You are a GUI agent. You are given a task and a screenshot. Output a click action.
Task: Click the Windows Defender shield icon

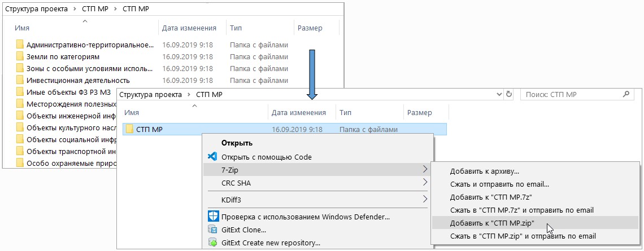point(212,217)
